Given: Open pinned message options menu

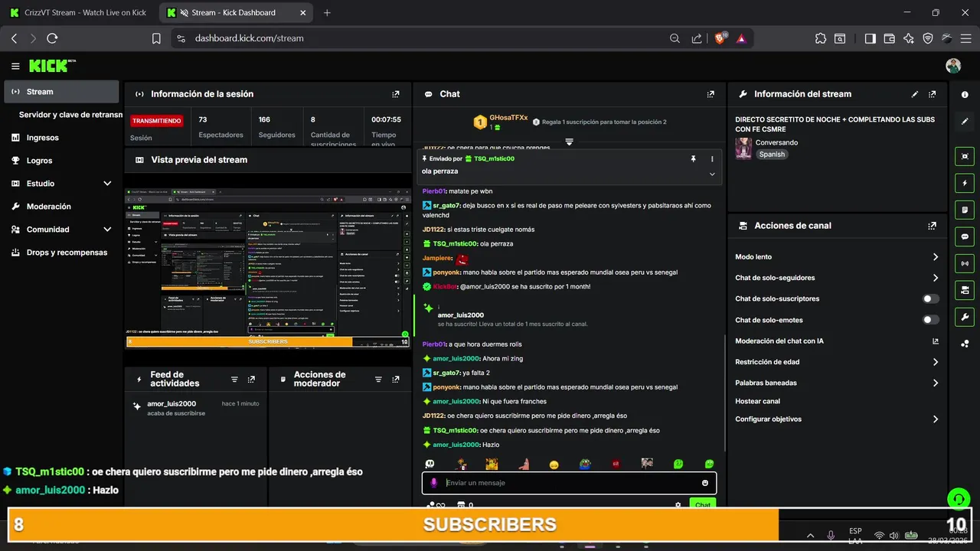Looking at the screenshot, I should pyautogui.click(x=712, y=158).
